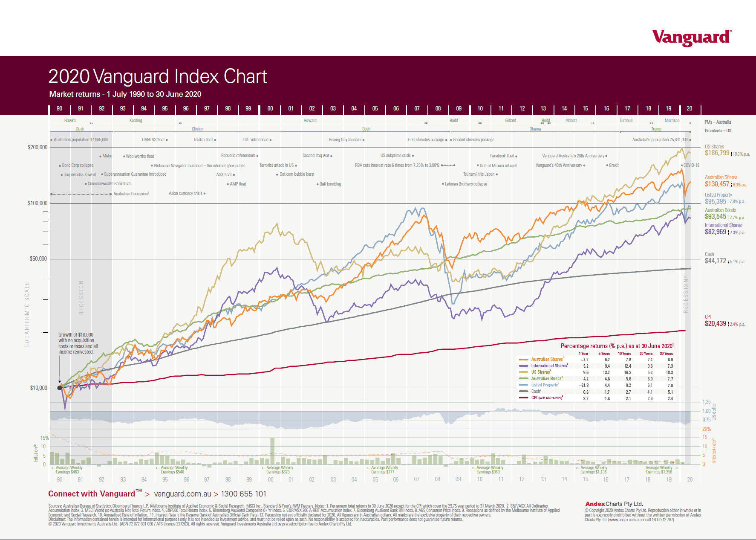Image resolution: width=756 pixels, height=540 pixels.
Task: Click the CPI $20,439 value
Action: 716,323
